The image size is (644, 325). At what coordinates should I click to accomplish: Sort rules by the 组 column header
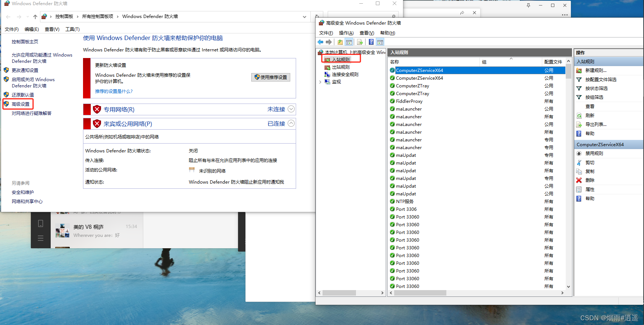point(511,62)
